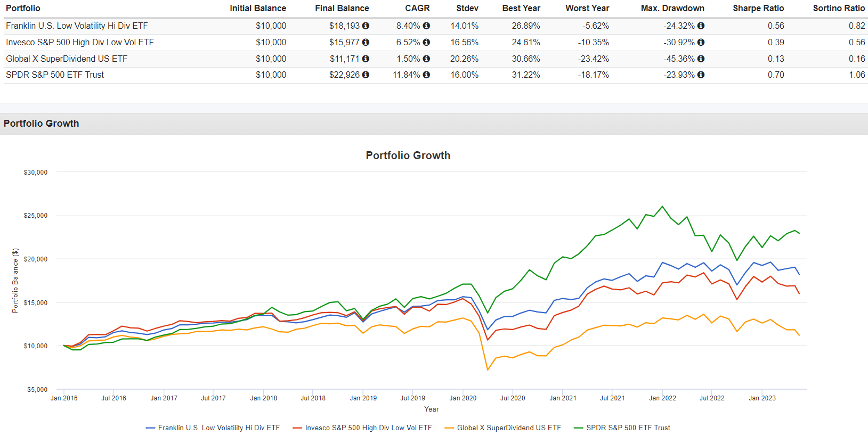Screen dimensions: 868x435
Task: Click the Sharpe Ratio column header
Action: (x=758, y=8)
